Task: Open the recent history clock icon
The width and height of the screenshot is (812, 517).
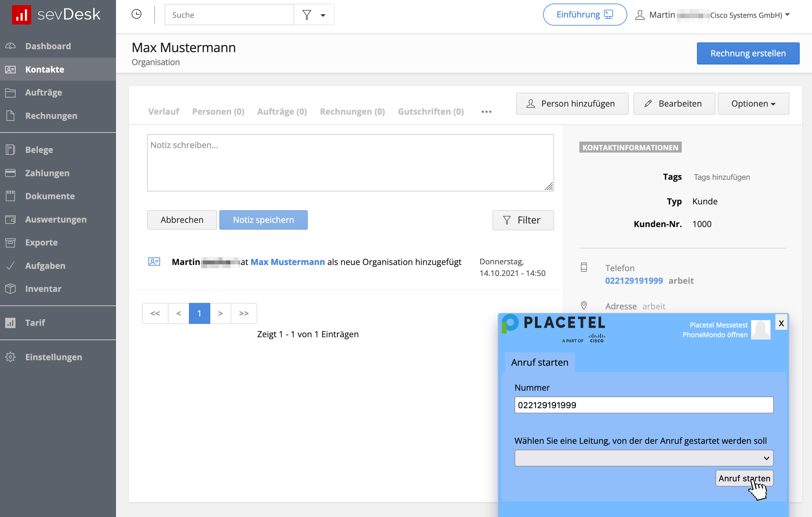Action: 136,14
